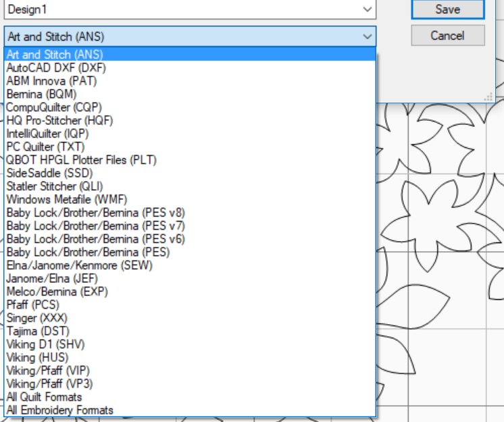Choose Elna/Janome/Kenmore (SEW) format
Viewport: 504px width, 422px height.
point(190,265)
